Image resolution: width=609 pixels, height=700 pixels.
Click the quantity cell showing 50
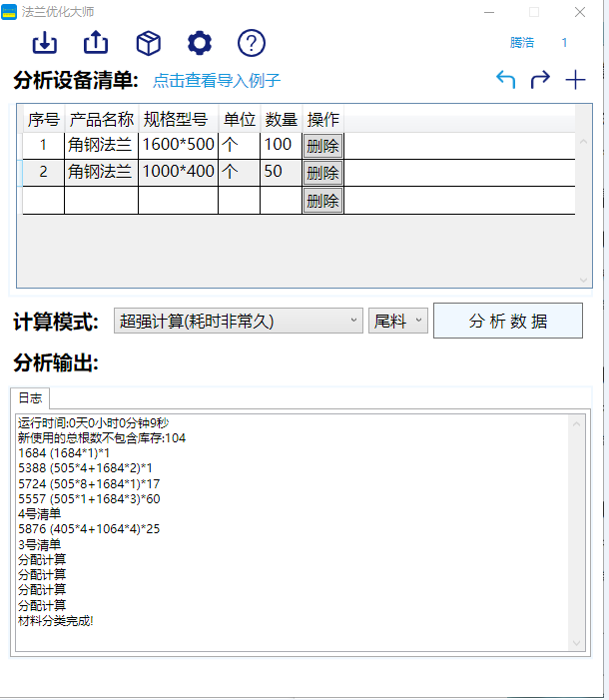click(x=280, y=173)
